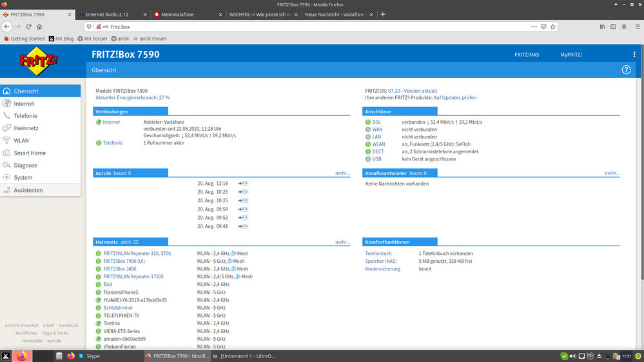Open the three-dot FRITZ!Box user menu

tap(634, 55)
